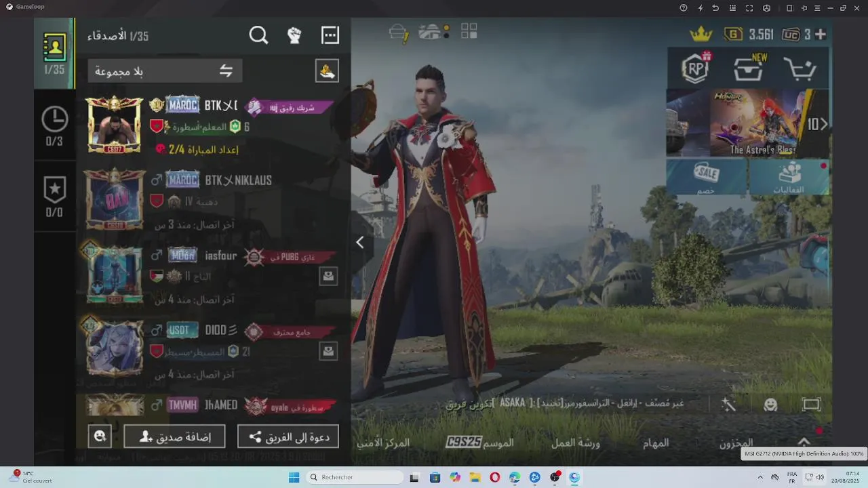
Task: Click the helmet notification icon at top
Action: pos(399,33)
